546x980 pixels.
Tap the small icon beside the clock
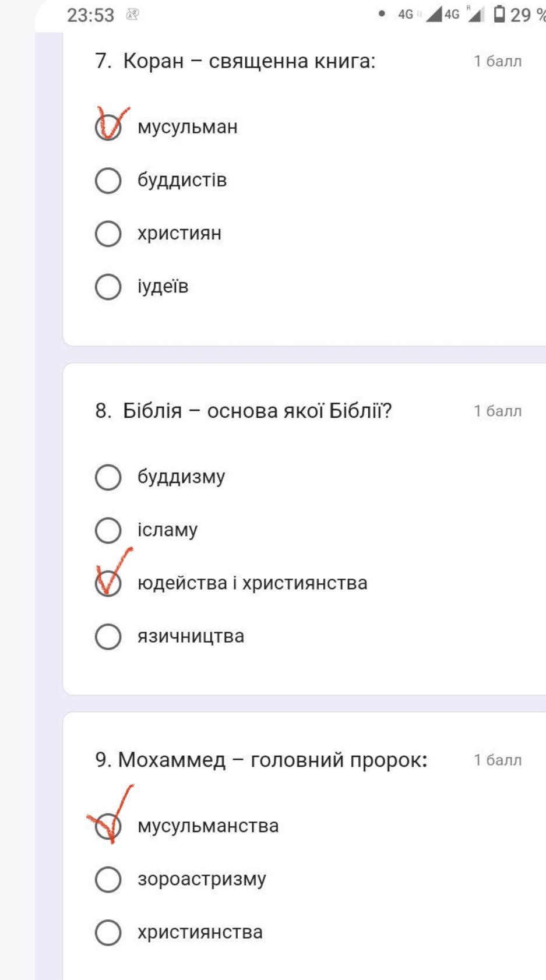pyautogui.click(x=132, y=15)
